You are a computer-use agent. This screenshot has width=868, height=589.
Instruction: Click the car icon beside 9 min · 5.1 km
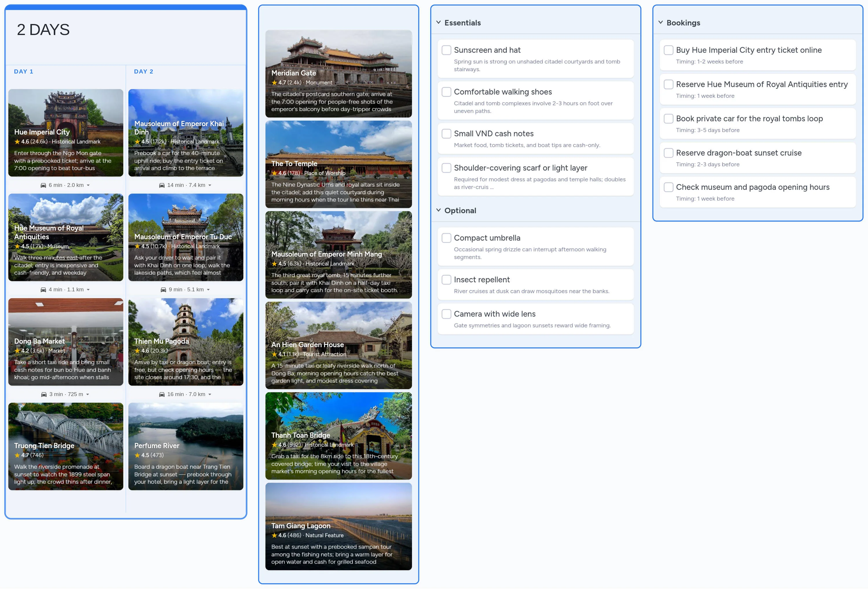point(163,290)
